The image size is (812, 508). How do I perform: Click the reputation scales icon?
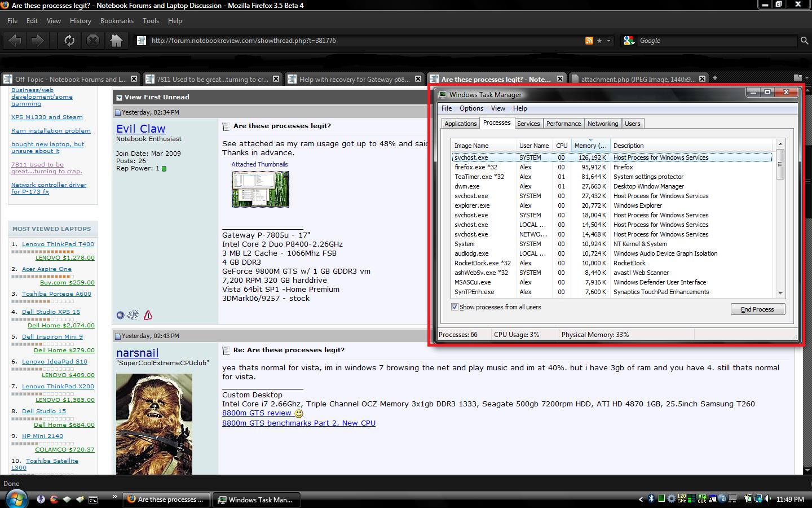point(134,315)
